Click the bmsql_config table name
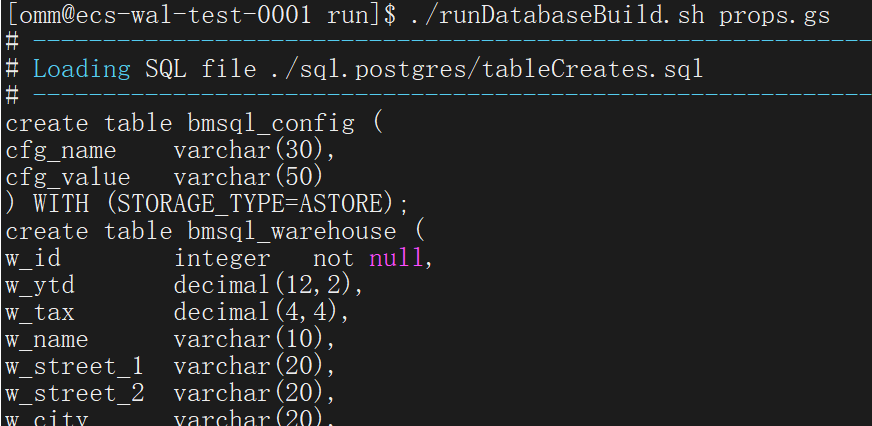This screenshot has width=872, height=426. tap(270, 123)
